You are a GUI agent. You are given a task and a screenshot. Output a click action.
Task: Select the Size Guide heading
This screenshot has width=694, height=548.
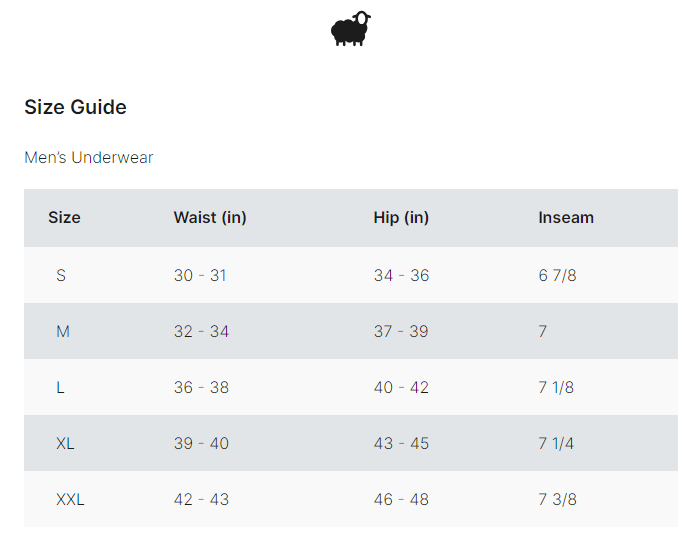point(75,107)
